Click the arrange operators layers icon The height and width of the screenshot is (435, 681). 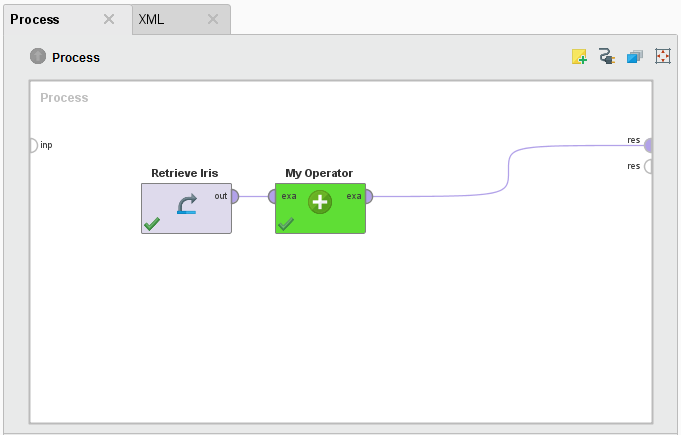(634, 58)
